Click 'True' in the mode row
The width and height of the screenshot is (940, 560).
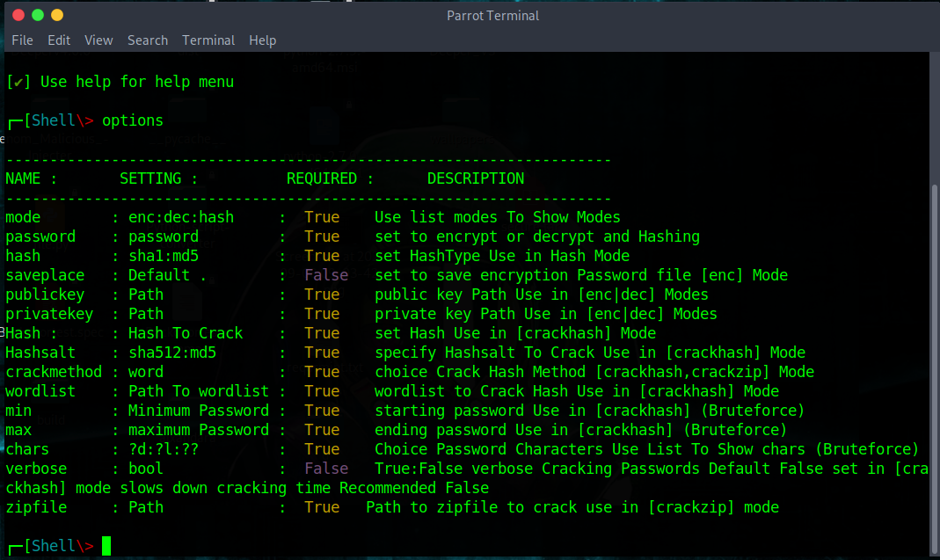[322, 217]
